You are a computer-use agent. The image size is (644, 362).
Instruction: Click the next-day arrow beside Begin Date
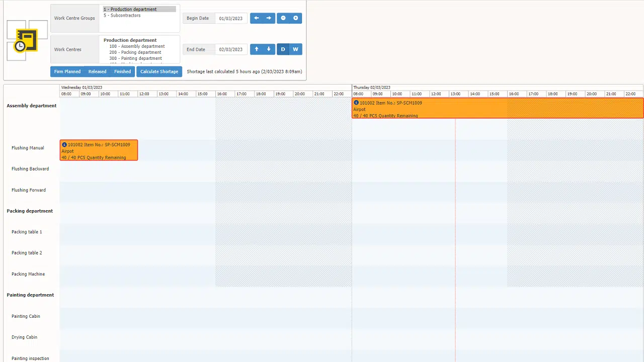coord(268,18)
